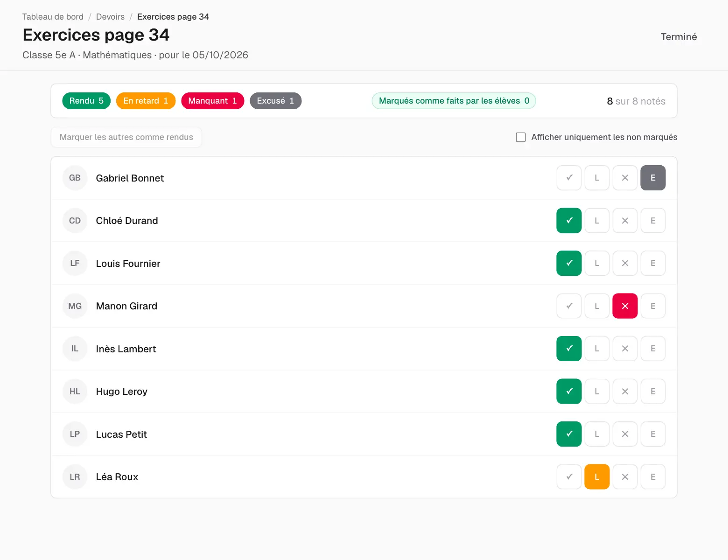Mark Lucas Petit as missing with X

625,434
